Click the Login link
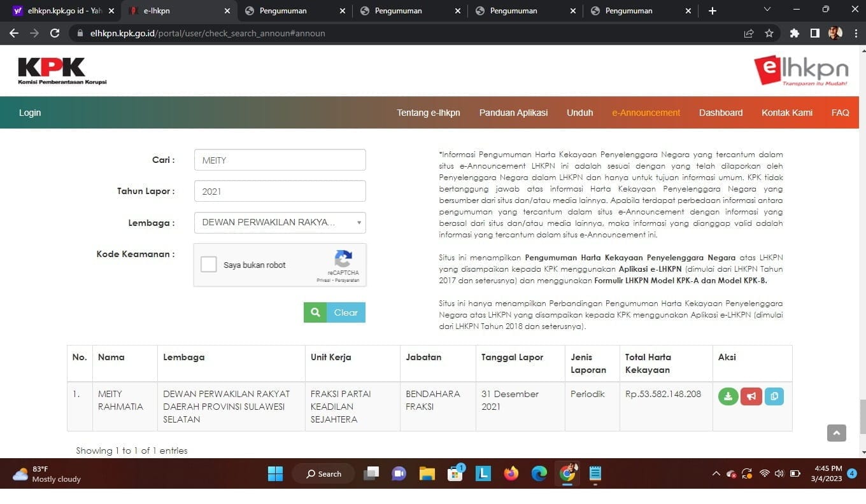Image resolution: width=866 pixels, height=504 pixels. pos(30,113)
